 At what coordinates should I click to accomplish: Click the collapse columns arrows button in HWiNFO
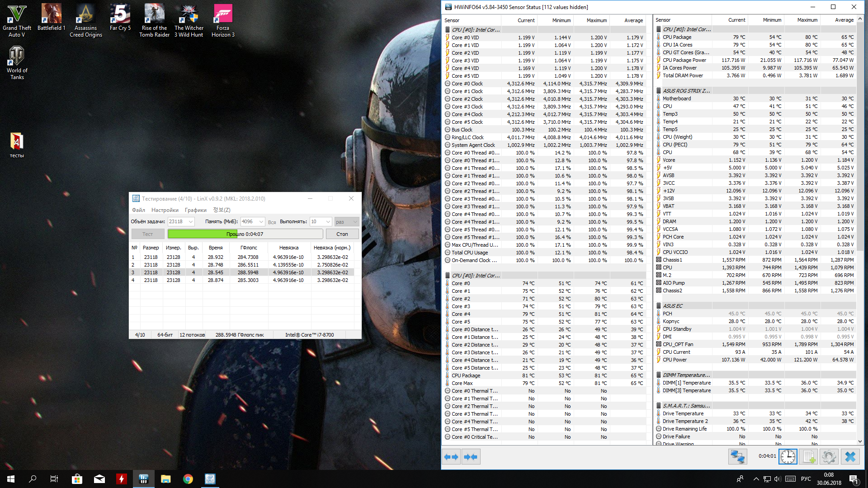(471, 457)
